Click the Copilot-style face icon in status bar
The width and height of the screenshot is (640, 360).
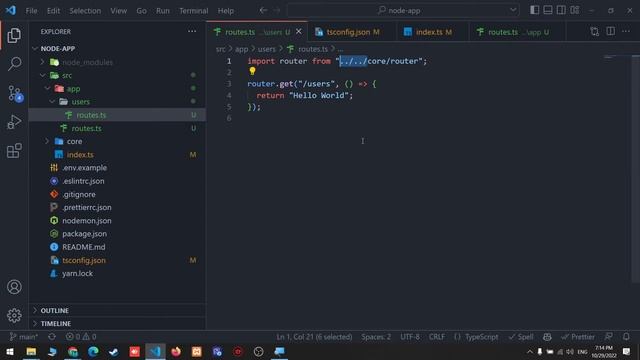tap(547, 337)
